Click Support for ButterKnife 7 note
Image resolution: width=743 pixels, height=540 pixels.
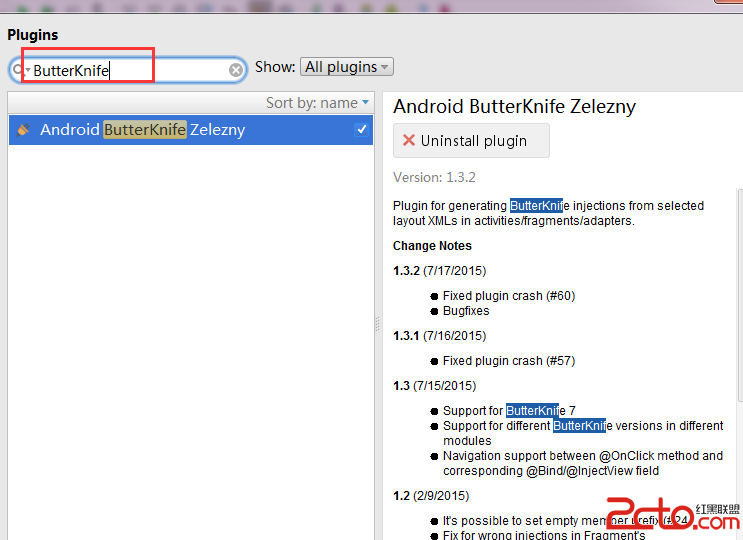tap(509, 411)
